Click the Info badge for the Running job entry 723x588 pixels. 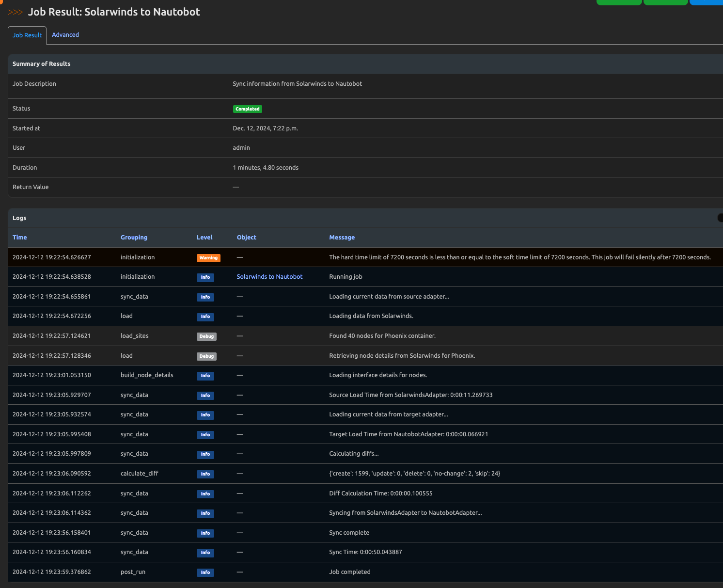[x=205, y=277]
